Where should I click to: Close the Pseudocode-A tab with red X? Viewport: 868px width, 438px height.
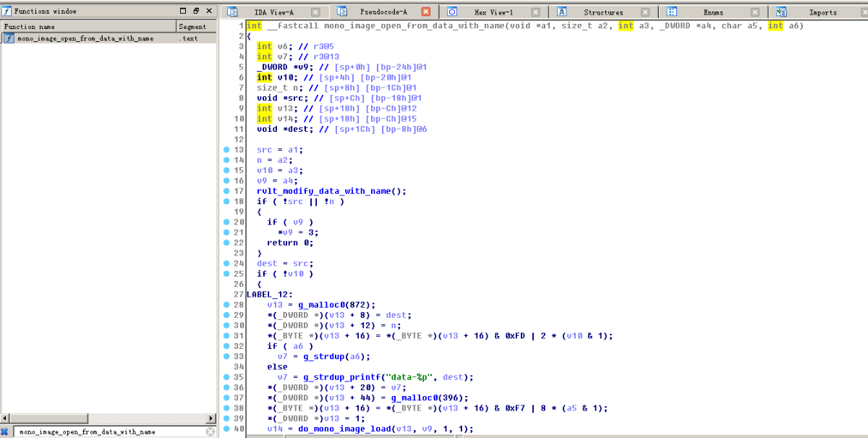tap(425, 12)
